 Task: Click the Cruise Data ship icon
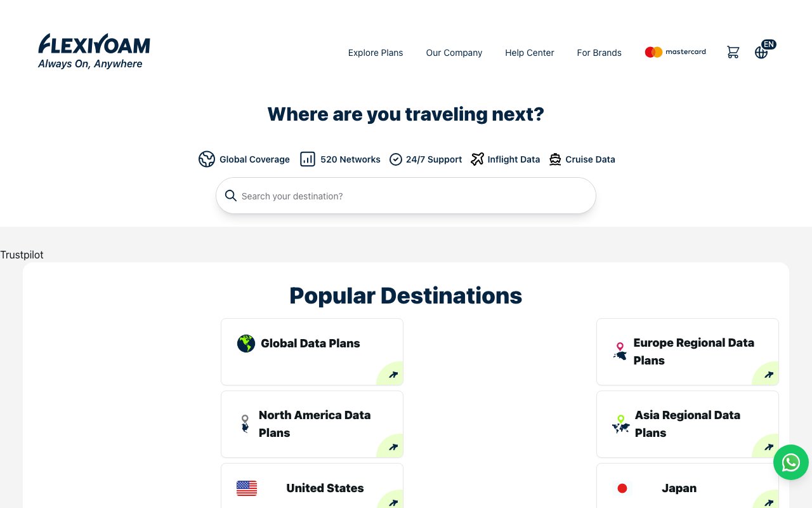(x=555, y=159)
